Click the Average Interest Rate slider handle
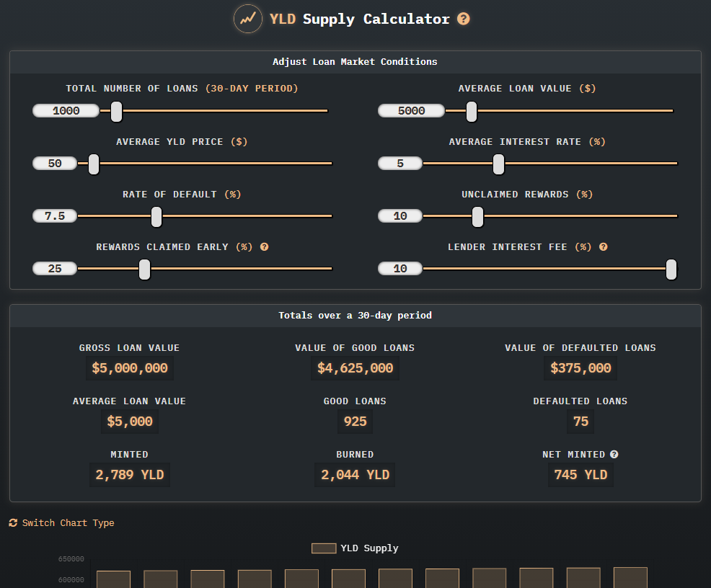The height and width of the screenshot is (588, 711). pos(498,164)
